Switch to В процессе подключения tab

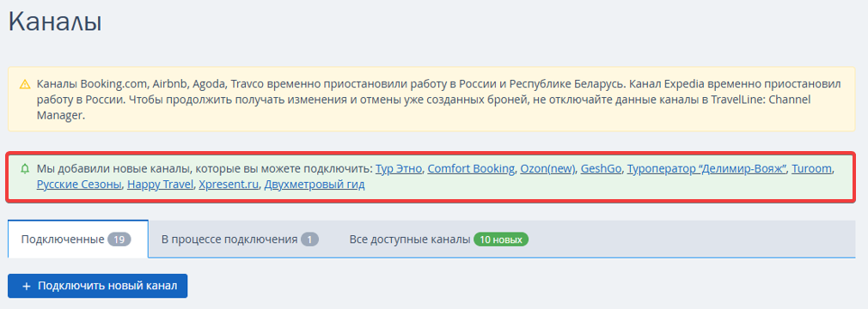(x=241, y=239)
